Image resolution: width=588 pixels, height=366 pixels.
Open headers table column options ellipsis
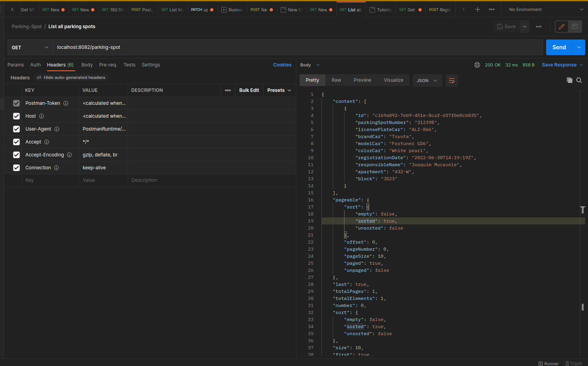click(228, 90)
